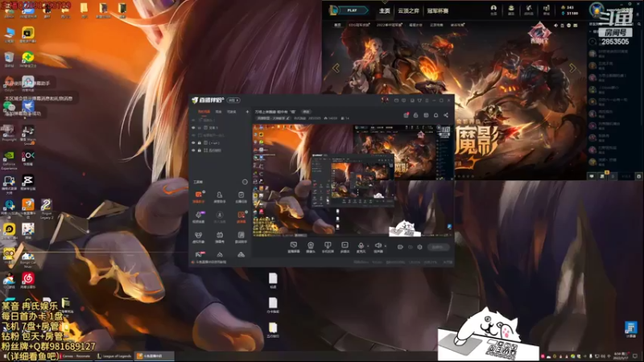Open the League client loot icon
This screenshot has height=362, width=644.
coord(529,10)
